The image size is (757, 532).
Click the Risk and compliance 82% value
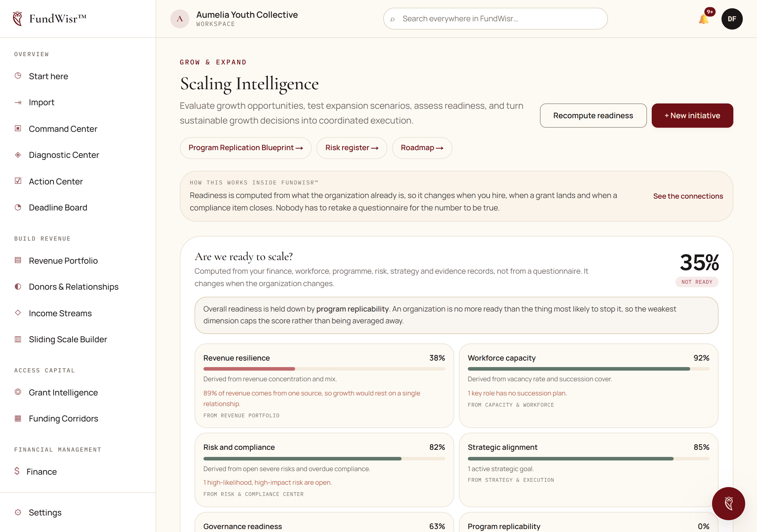(437, 447)
